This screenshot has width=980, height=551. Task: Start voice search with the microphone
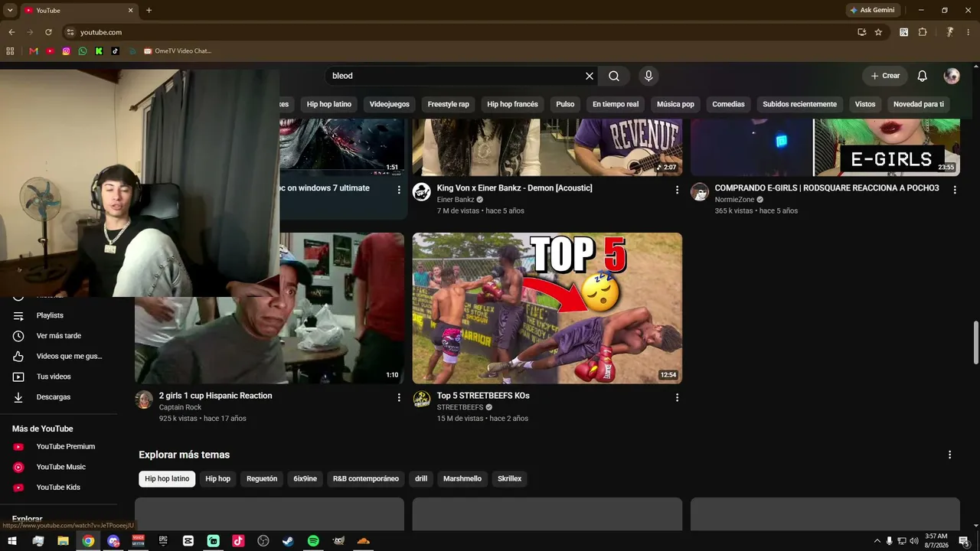tap(648, 76)
